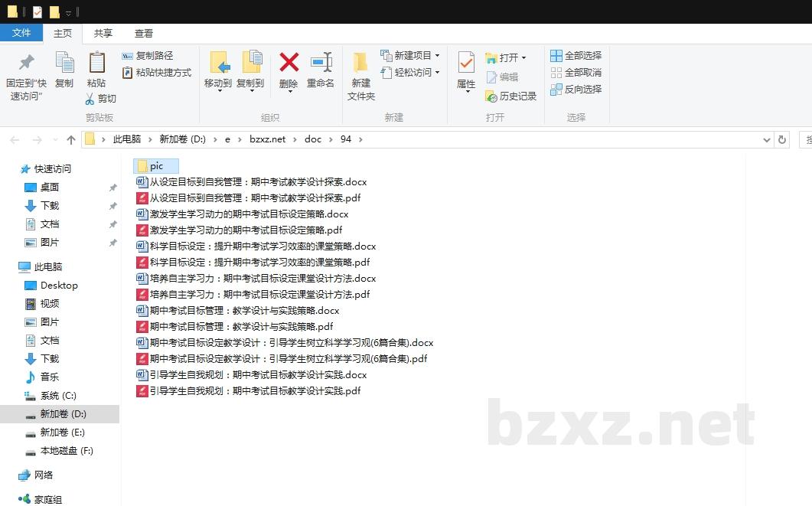Select the 期中考试目标管理 pdf file

tap(241, 327)
